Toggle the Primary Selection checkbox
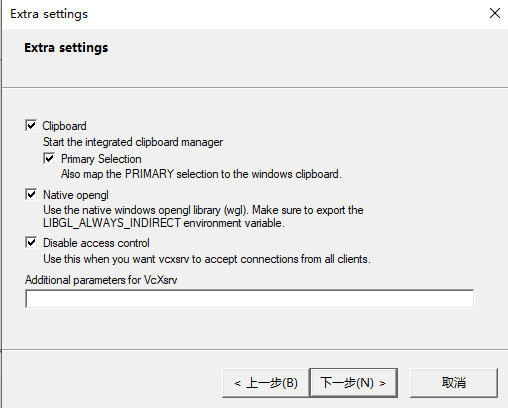Screen dimensions: 508x408 [x=49, y=158]
